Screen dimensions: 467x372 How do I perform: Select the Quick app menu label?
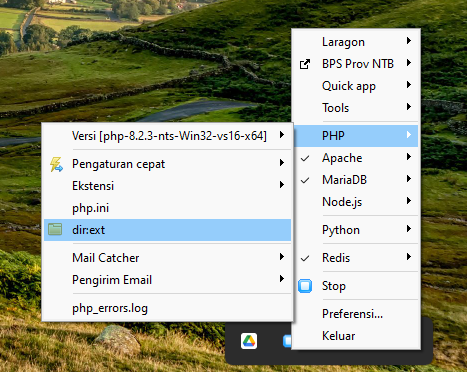[349, 86]
